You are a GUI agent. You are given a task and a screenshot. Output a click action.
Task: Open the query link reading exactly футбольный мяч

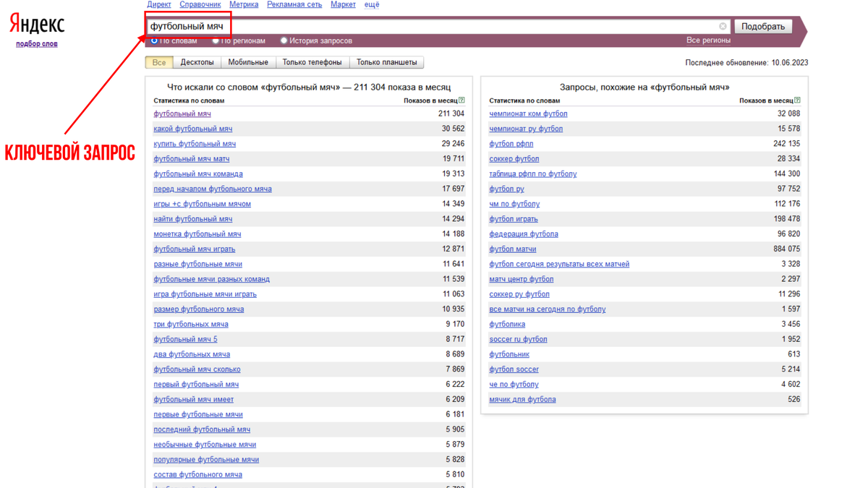point(182,114)
